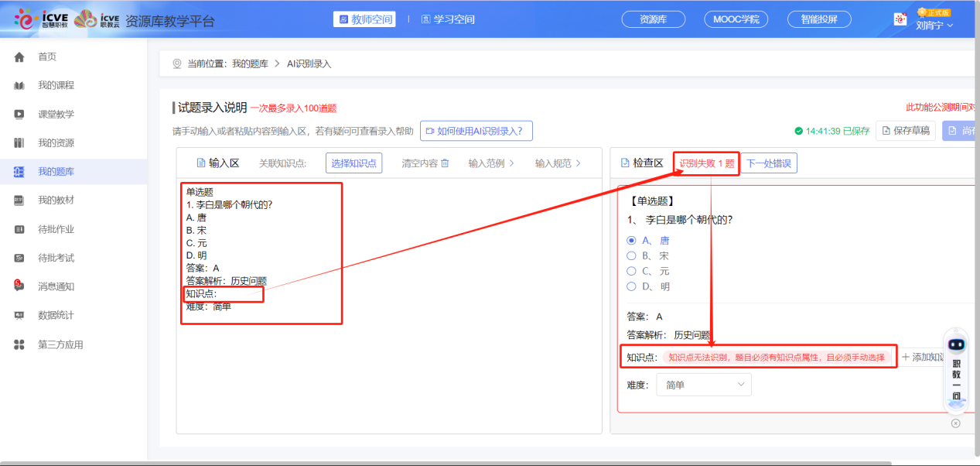The image size is (980, 466).
Task: Switch to 学习空间 tab
Action: (x=448, y=19)
